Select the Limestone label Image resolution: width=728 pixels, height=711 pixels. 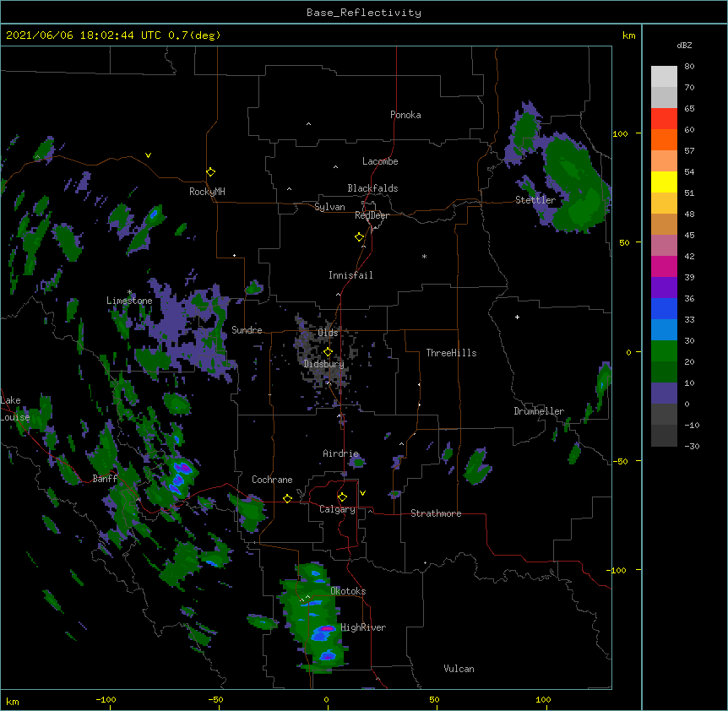[x=129, y=301]
